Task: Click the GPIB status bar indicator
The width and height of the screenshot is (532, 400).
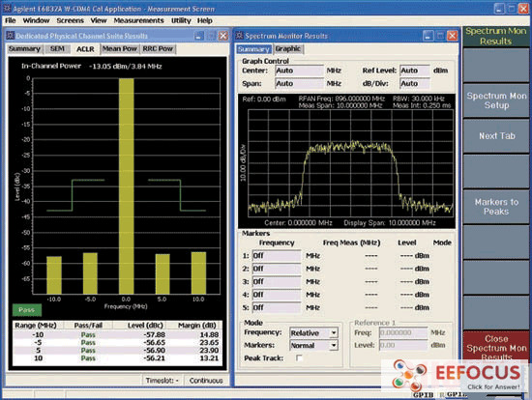Action: 423,395
